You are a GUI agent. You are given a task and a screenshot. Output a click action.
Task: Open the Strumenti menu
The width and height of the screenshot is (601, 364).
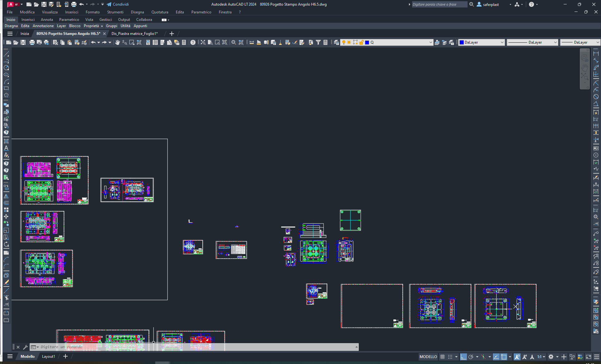coord(115,12)
